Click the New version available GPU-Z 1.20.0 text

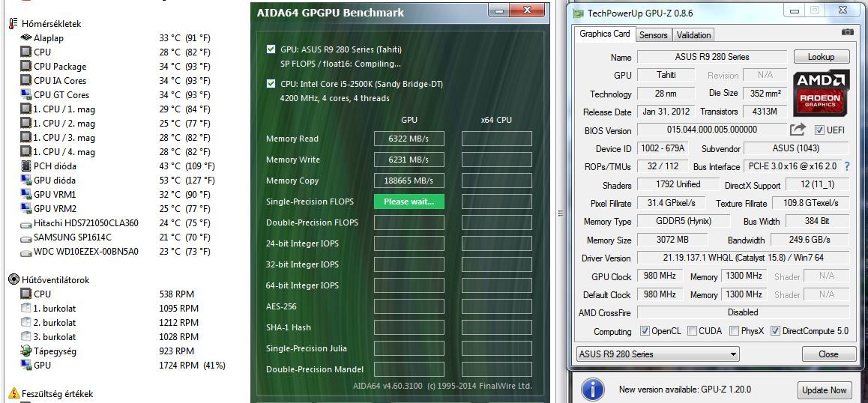[x=685, y=390]
